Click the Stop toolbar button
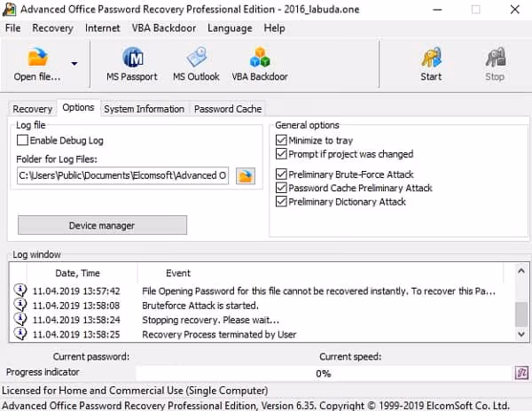 (495, 64)
